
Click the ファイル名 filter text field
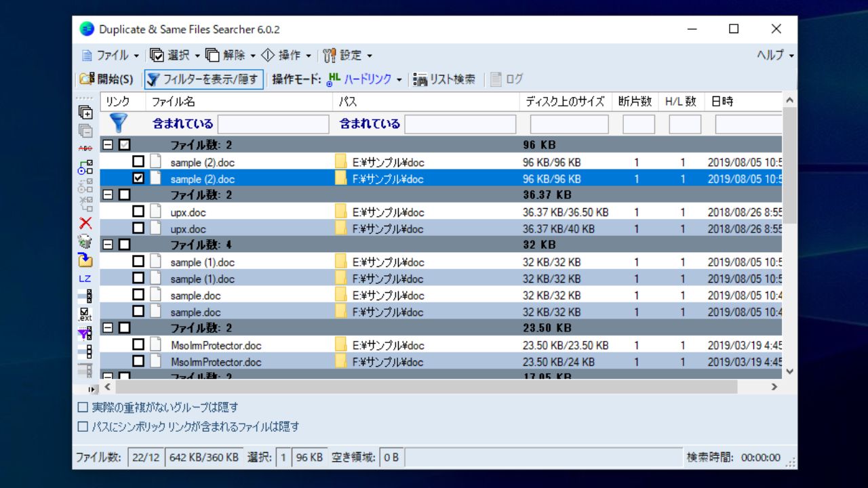point(273,124)
